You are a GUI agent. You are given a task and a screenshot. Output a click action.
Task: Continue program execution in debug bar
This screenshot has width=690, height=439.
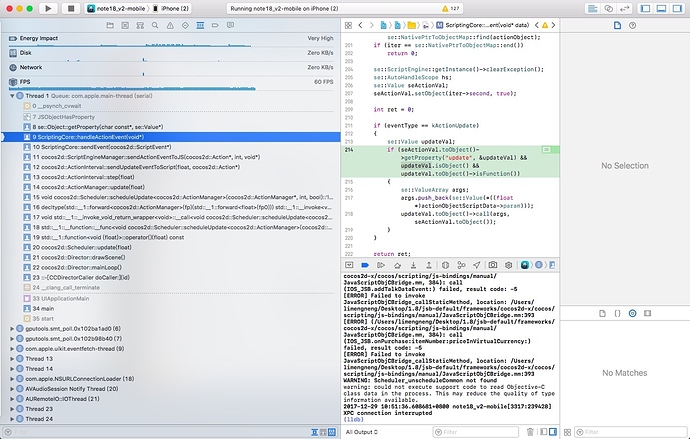pos(381,265)
